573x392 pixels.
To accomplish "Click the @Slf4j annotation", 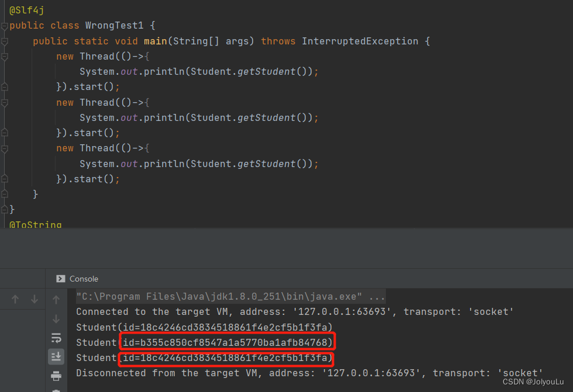I will coord(27,10).
